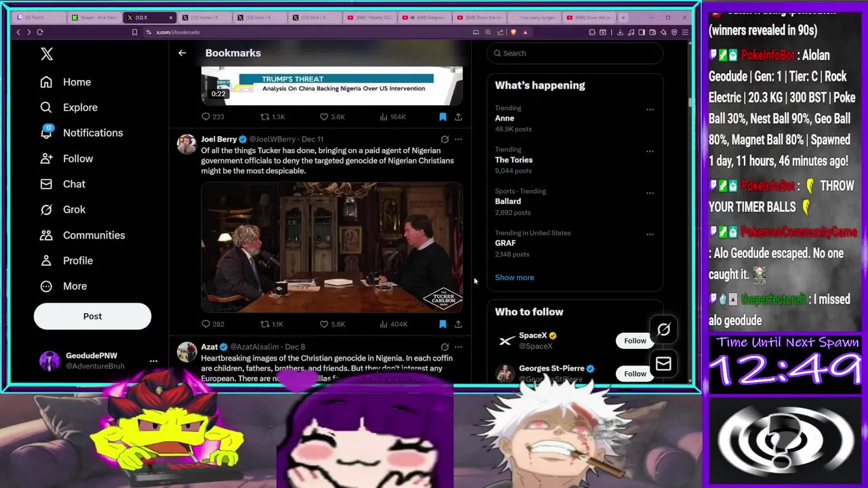Open the trending topic Ballard
Viewport: 868px width, 488px height.
(x=508, y=201)
